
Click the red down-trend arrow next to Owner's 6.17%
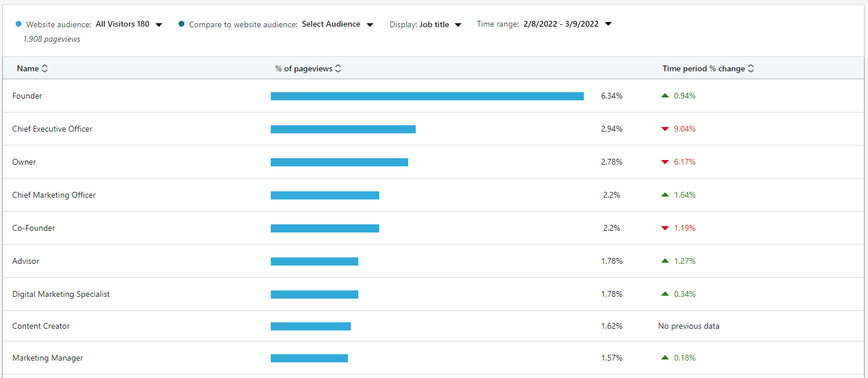point(665,162)
